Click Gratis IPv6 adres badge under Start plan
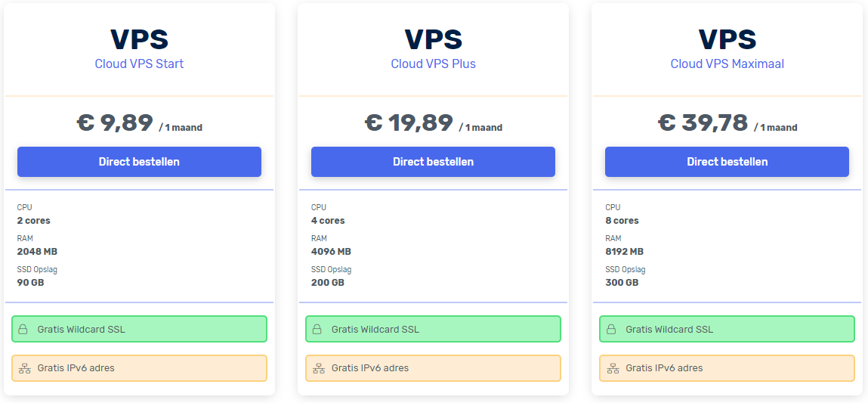 tap(139, 368)
